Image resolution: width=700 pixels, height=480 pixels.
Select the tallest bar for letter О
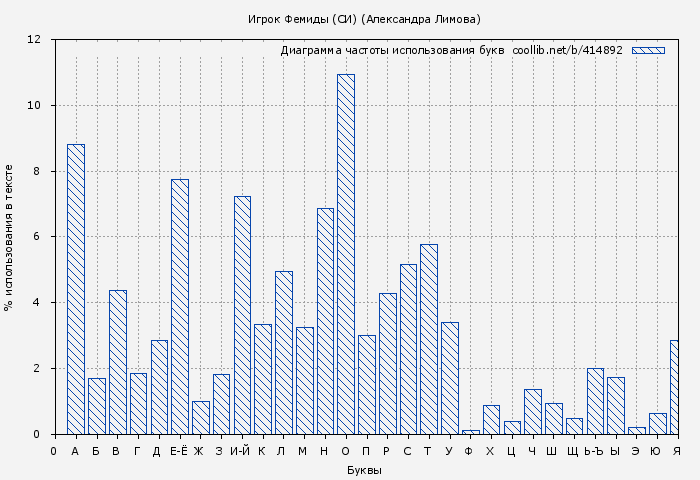pos(346,254)
